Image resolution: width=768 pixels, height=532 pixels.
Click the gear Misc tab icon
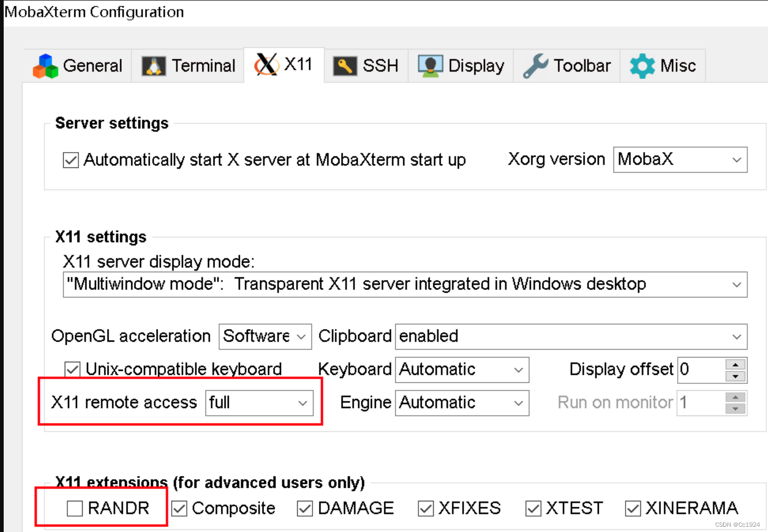(642, 66)
